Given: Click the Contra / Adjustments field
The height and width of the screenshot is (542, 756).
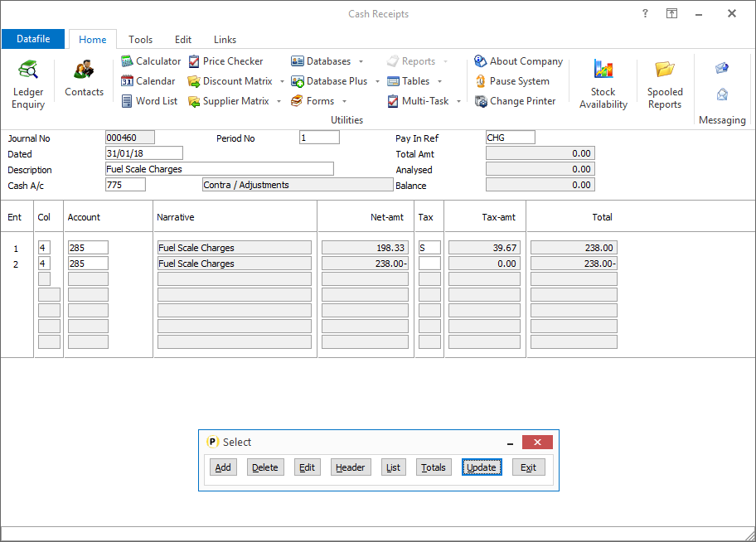Looking at the screenshot, I should (x=298, y=185).
